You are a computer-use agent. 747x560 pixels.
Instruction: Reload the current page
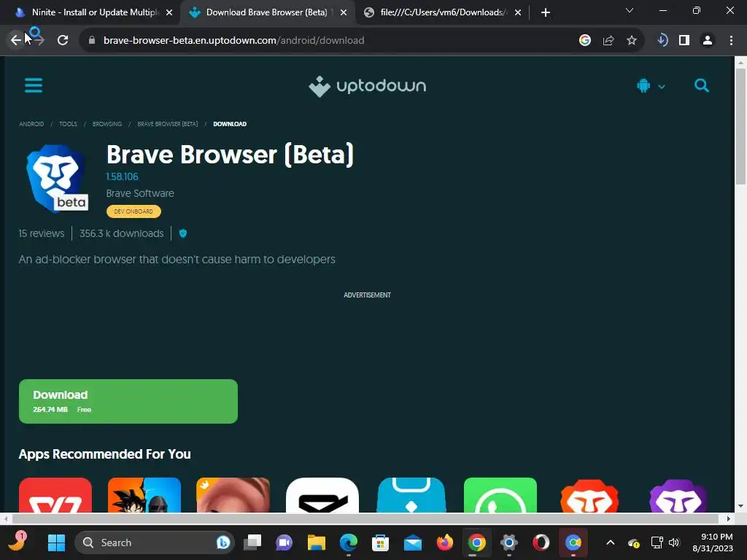63,40
